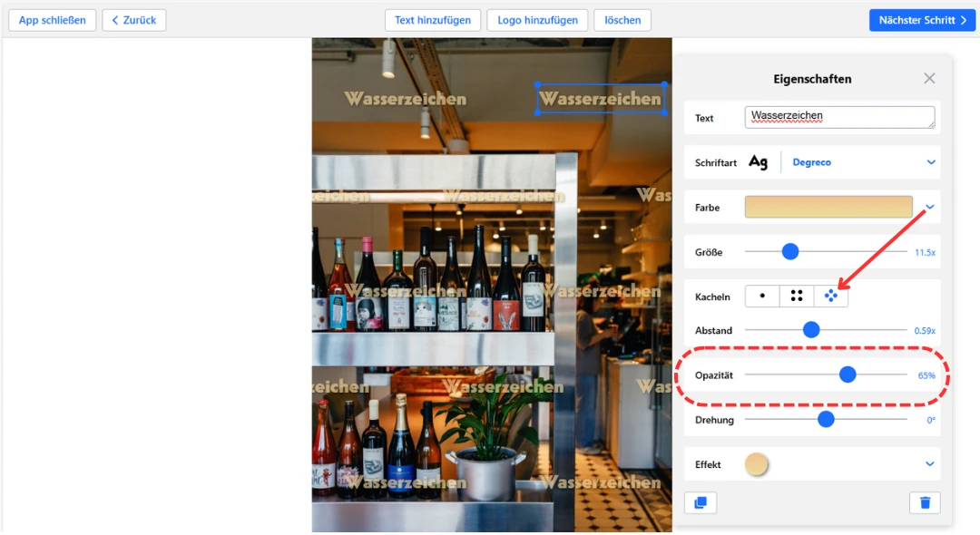Click the App schließen button
This screenshot has width=980, height=535.
tap(53, 20)
